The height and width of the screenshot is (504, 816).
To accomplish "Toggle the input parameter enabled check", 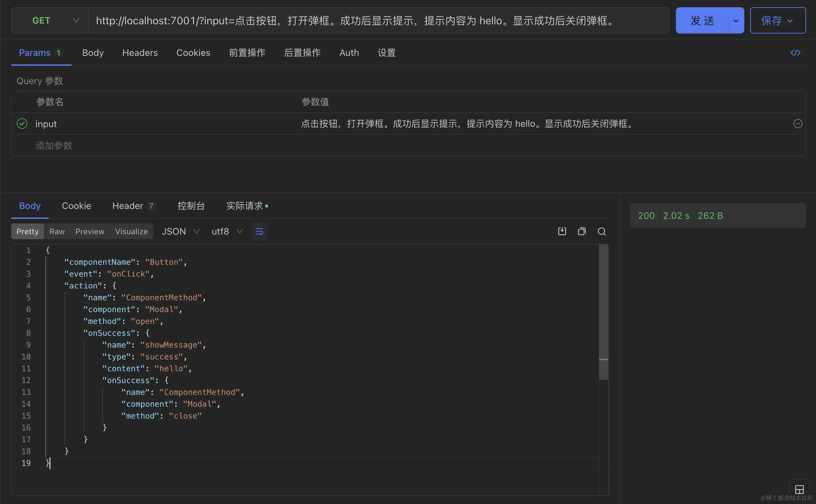I will tap(22, 124).
